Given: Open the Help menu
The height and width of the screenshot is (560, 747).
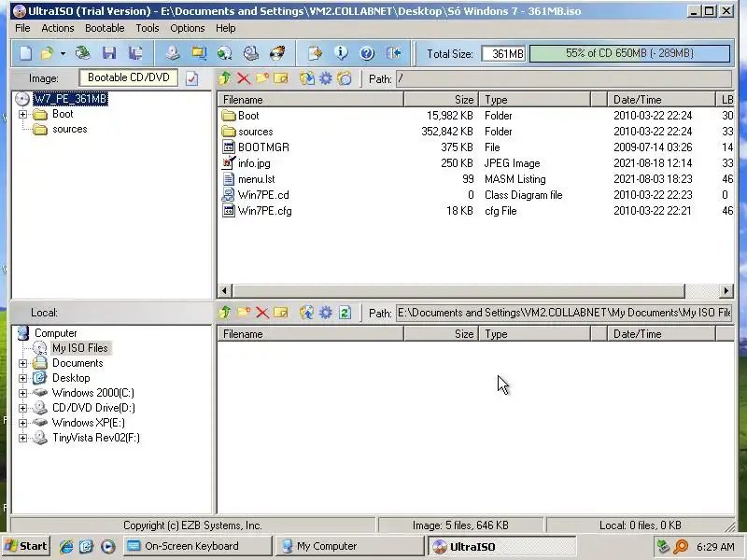Looking at the screenshot, I should pyautogui.click(x=225, y=28).
